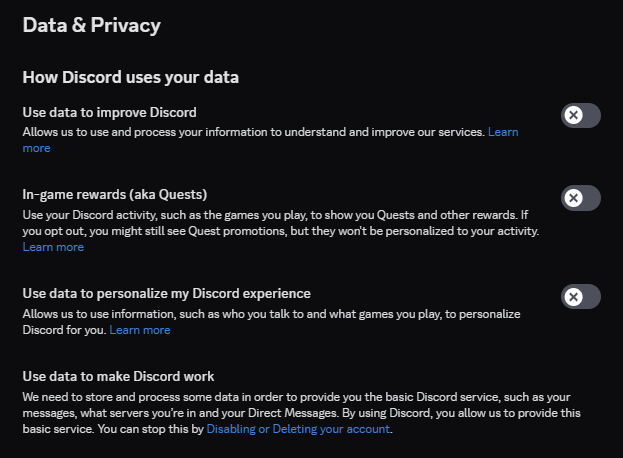Enable the "Use data to improve Discord" toggle
Viewport: 623px width, 458px height.
coord(581,115)
